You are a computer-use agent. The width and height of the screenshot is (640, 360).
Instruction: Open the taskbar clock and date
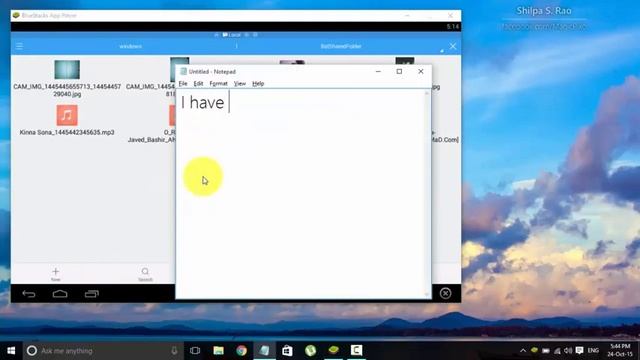[620, 351]
